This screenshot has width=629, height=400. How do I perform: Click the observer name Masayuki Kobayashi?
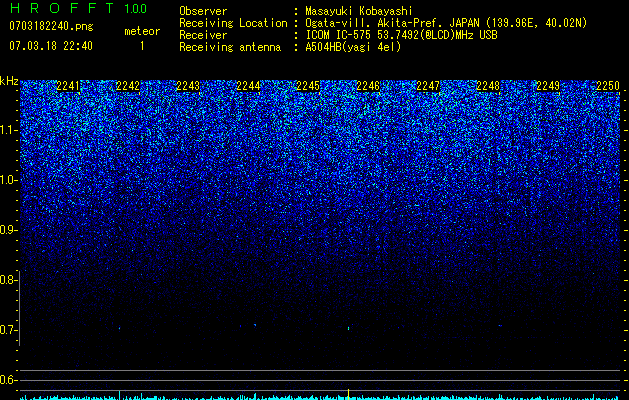359,11
